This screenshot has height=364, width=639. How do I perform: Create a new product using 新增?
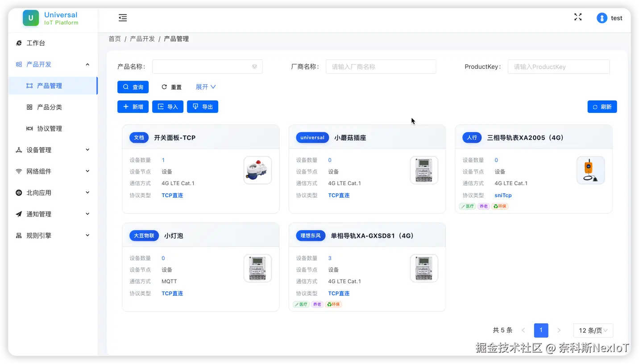click(133, 107)
